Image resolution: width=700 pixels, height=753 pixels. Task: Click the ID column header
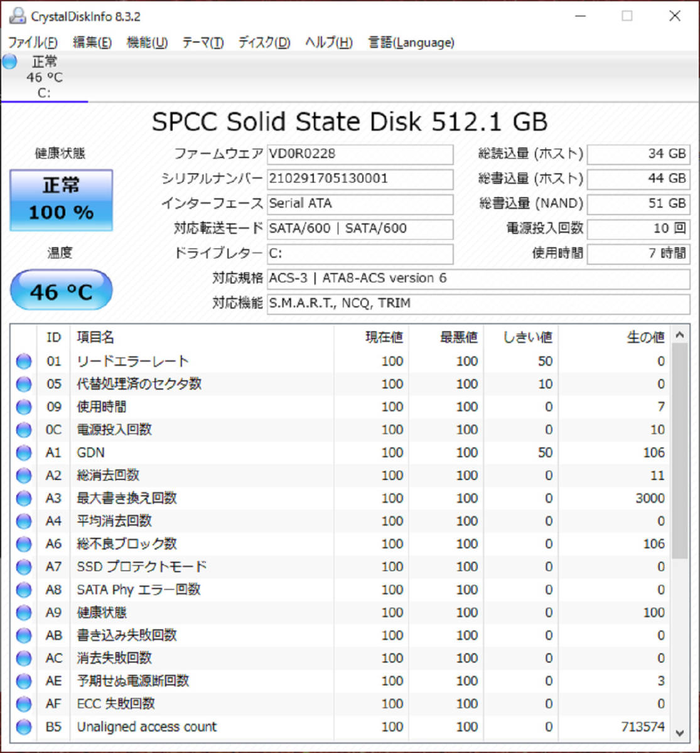coord(54,338)
